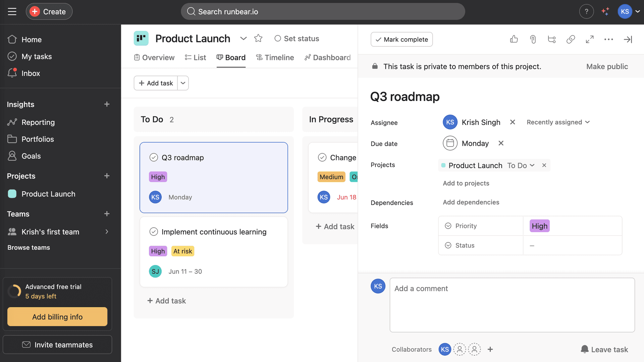Open the Recently assigned dropdown
This screenshot has height=362, width=644.
(x=558, y=122)
